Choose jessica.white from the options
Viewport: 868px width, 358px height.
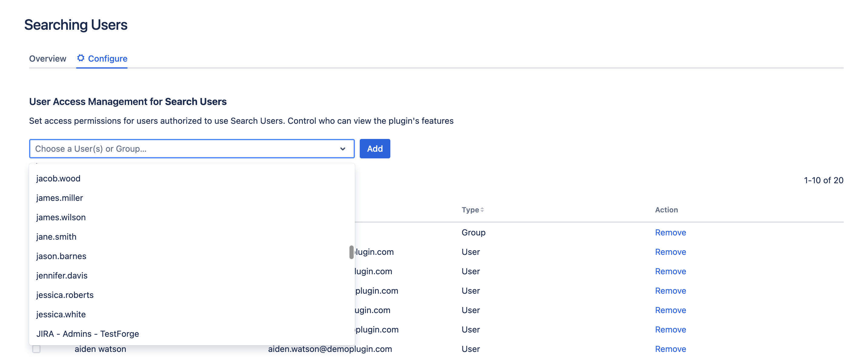(61, 315)
